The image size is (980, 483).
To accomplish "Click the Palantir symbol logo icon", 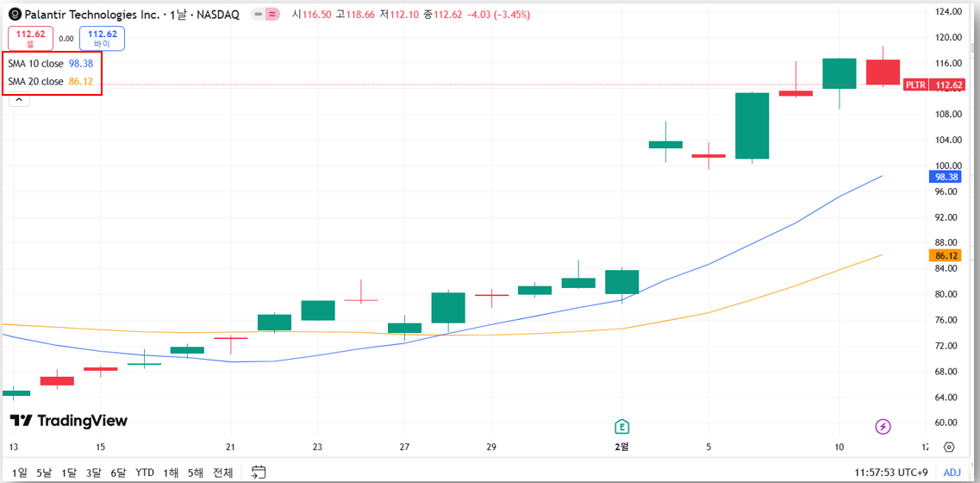I will 15,15.
